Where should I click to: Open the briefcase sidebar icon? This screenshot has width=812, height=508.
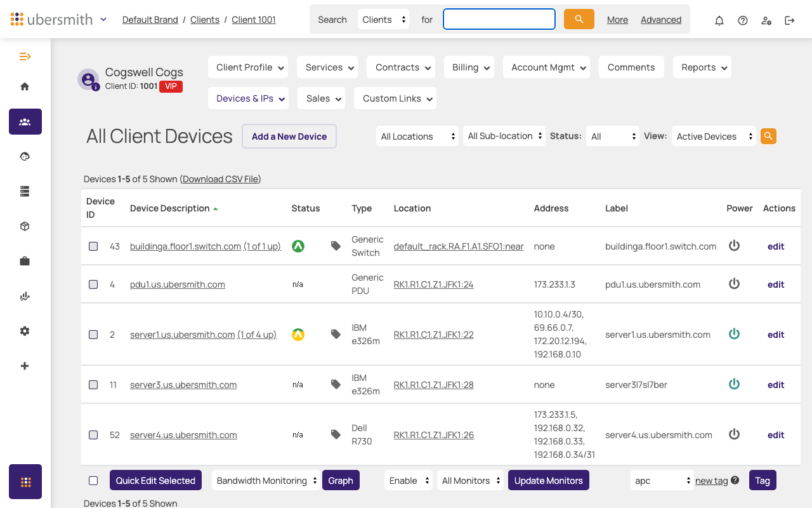pos(25,261)
